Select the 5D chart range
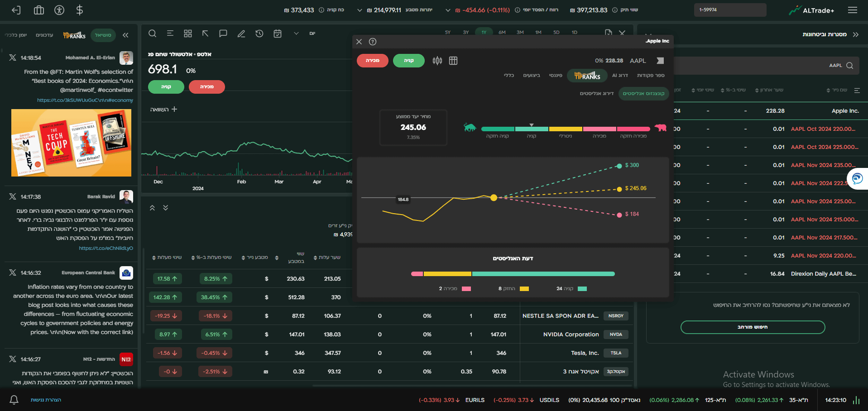 [x=556, y=32]
